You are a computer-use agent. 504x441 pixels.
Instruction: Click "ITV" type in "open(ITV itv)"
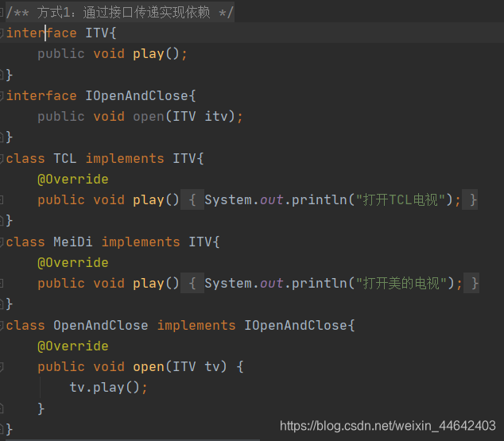coord(184,117)
